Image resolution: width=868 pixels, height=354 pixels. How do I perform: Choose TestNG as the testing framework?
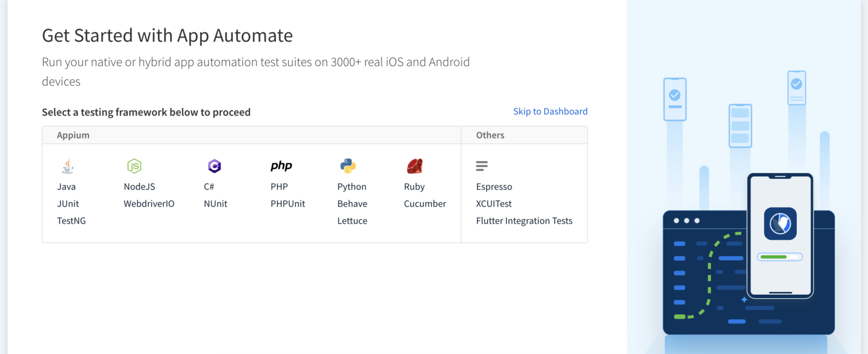point(72,221)
